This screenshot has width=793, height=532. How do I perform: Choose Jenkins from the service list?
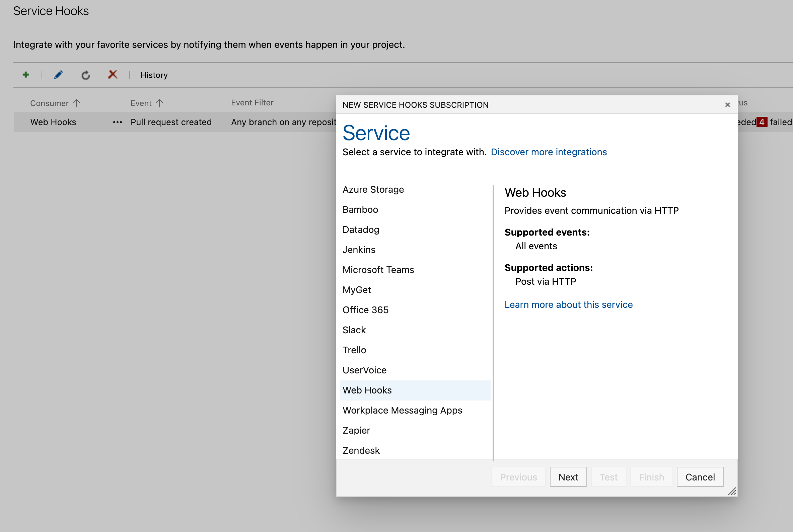click(x=415, y=250)
